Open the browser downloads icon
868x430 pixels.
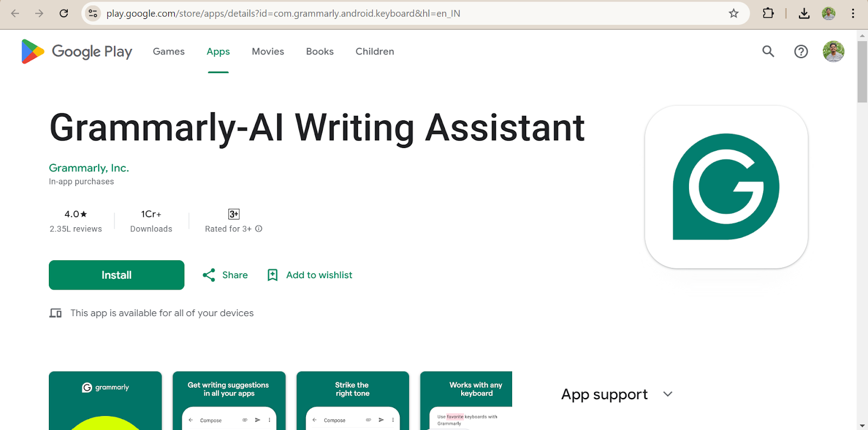tap(804, 14)
